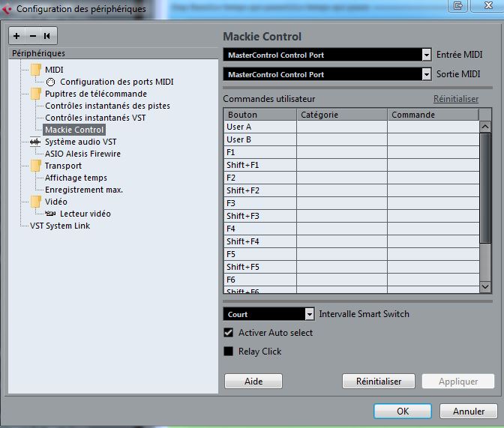Click Réinitialiser link above commands table
This screenshot has width=504, height=428.
click(456, 99)
